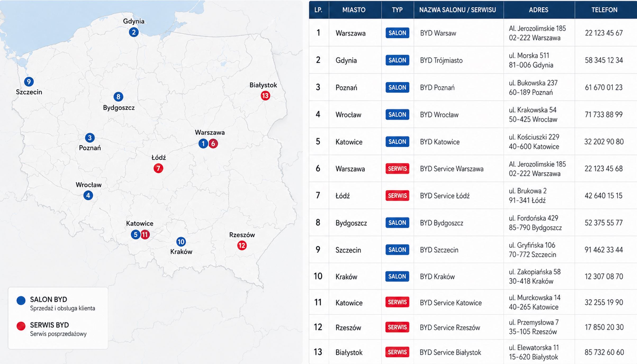Select marker 4 at Wrocław
This screenshot has width=637, height=364.
pos(88,195)
